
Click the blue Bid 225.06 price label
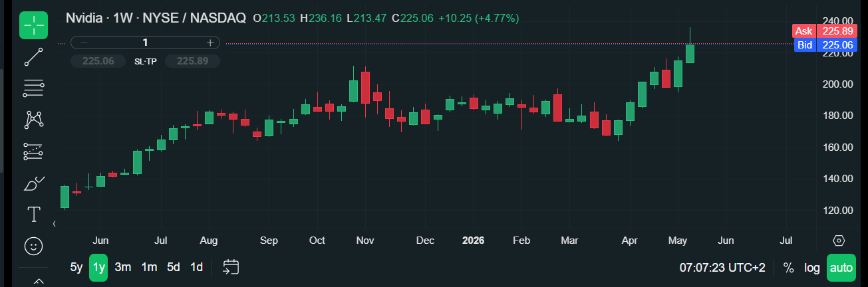[x=824, y=45]
